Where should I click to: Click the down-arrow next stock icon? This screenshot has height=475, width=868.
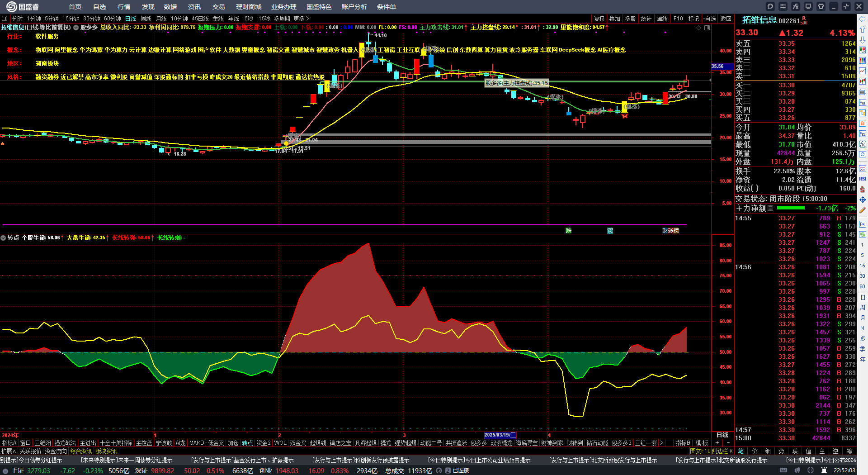[863, 40]
